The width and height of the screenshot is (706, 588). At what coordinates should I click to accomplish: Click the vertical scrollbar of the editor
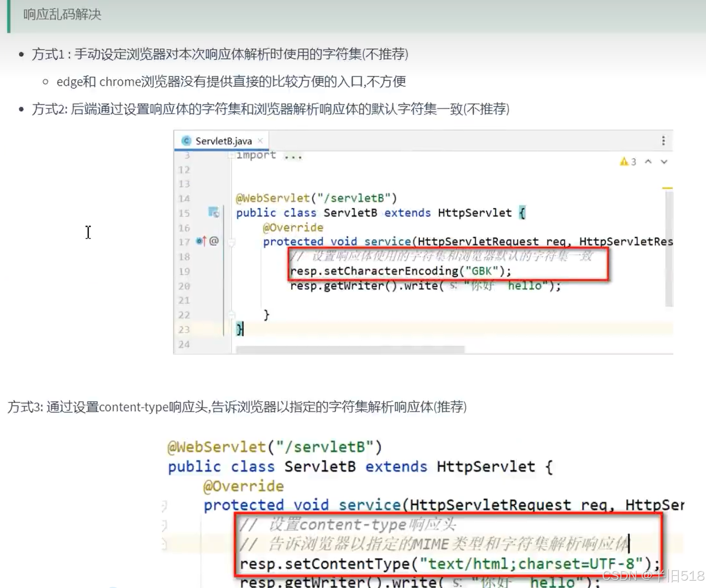(x=668, y=249)
